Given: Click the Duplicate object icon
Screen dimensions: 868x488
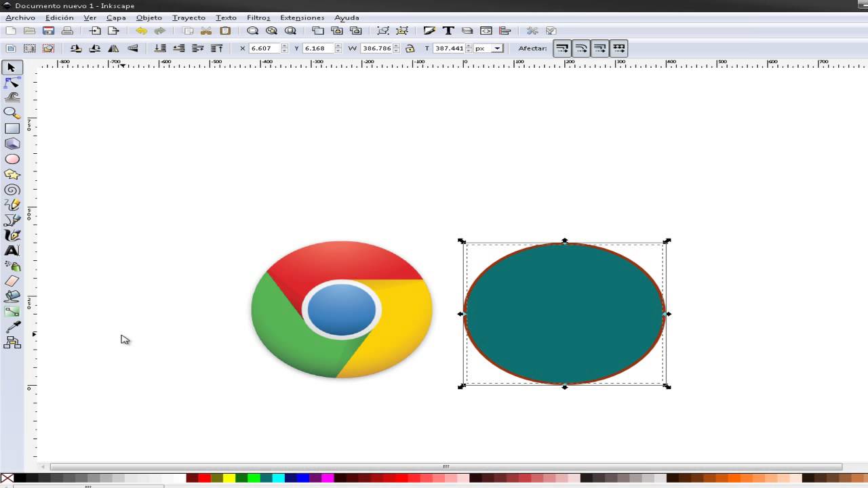Looking at the screenshot, I should 318,30.
